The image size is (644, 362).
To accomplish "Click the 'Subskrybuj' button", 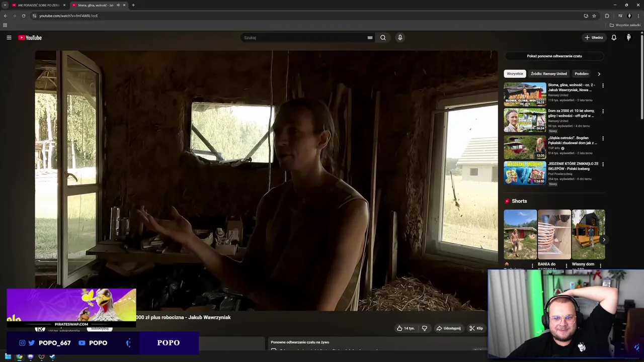I will (100, 328).
